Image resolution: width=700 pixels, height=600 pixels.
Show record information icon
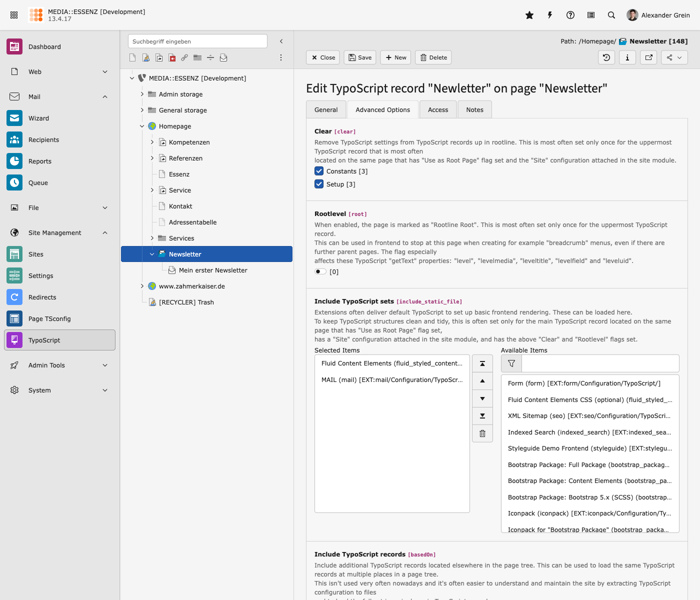[x=627, y=57]
